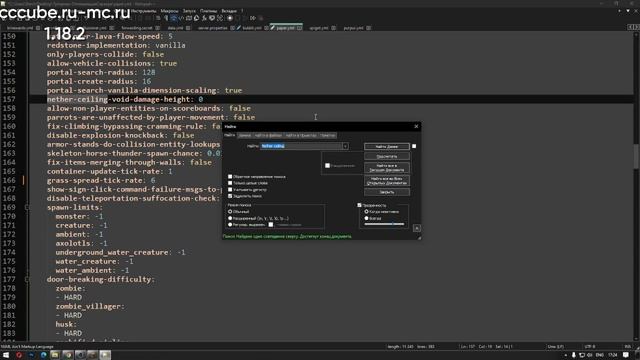Select the Normal search mode radio button

230,212
